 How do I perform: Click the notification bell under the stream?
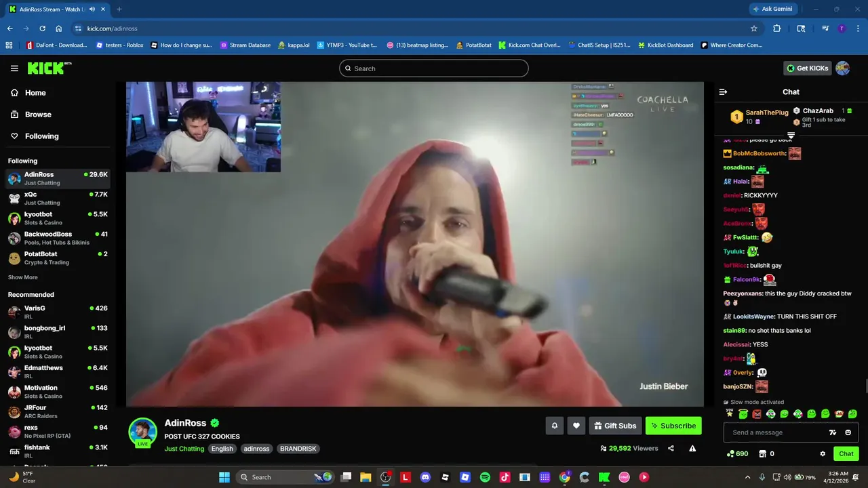click(554, 426)
